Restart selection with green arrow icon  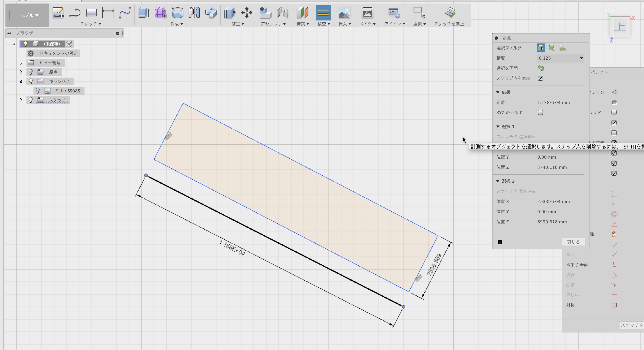(541, 68)
